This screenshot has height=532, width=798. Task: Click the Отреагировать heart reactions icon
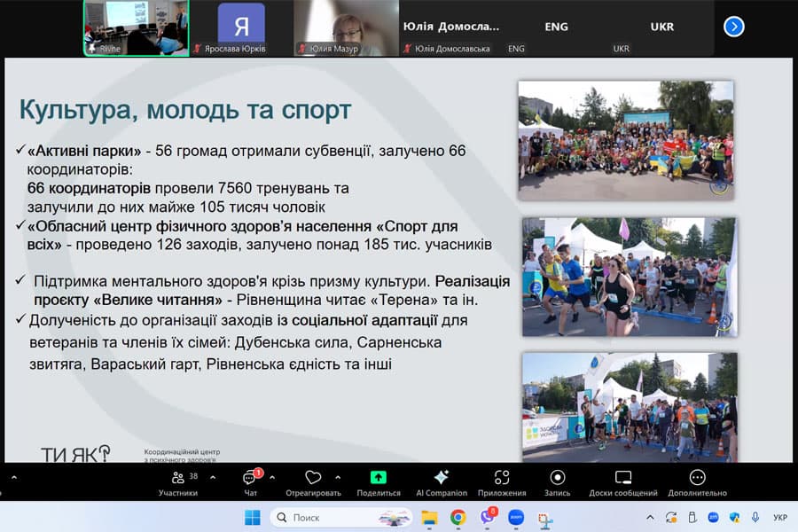(x=313, y=476)
